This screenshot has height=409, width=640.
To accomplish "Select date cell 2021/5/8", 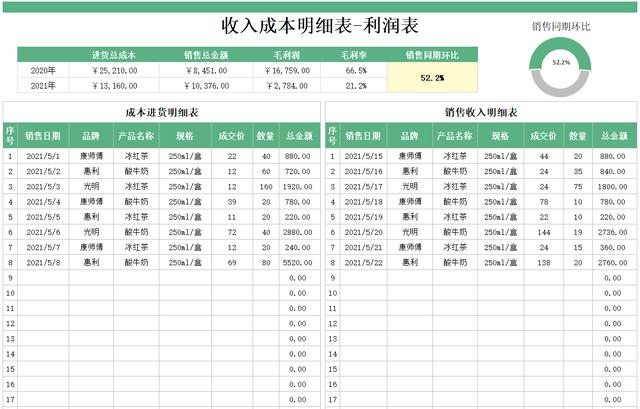I will coord(43,262).
